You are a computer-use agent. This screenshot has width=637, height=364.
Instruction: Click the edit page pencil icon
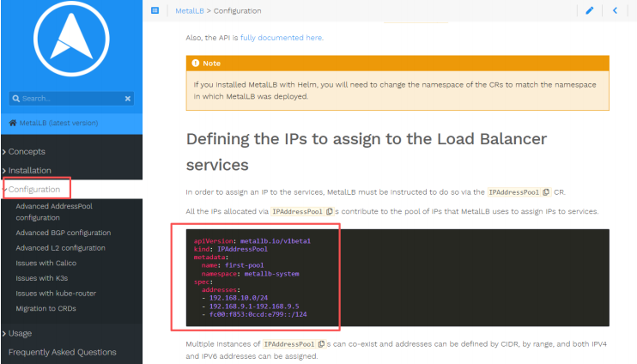tap(590, 10)
